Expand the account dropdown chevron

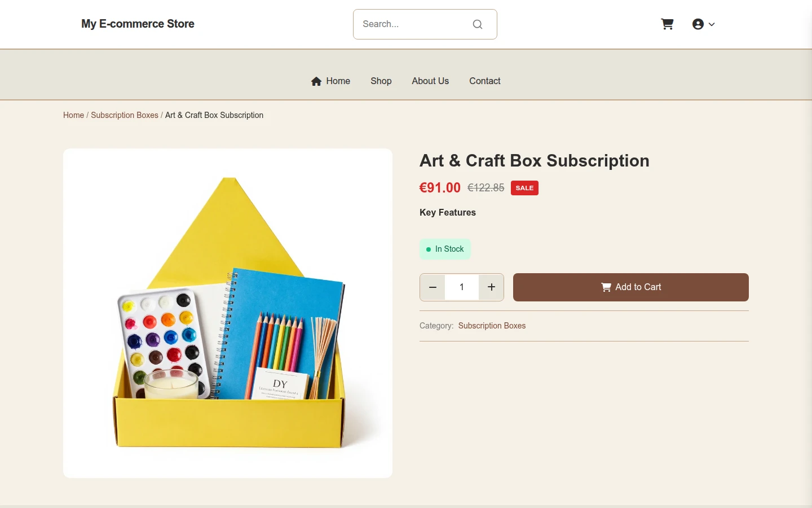click(712, 24)
